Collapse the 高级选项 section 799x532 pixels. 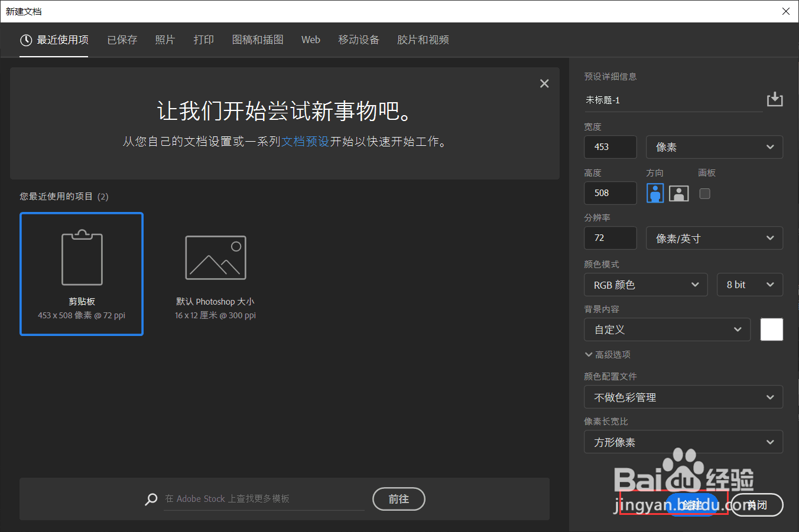coord(610,354)
